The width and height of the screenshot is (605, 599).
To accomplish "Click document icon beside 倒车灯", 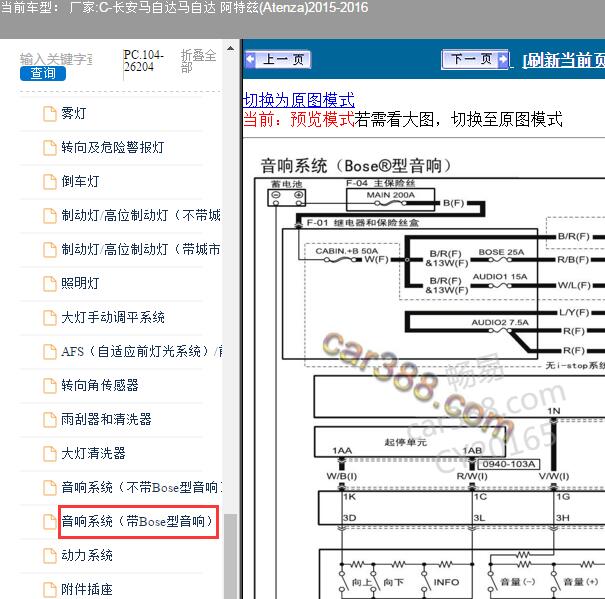I will [49, 182].
